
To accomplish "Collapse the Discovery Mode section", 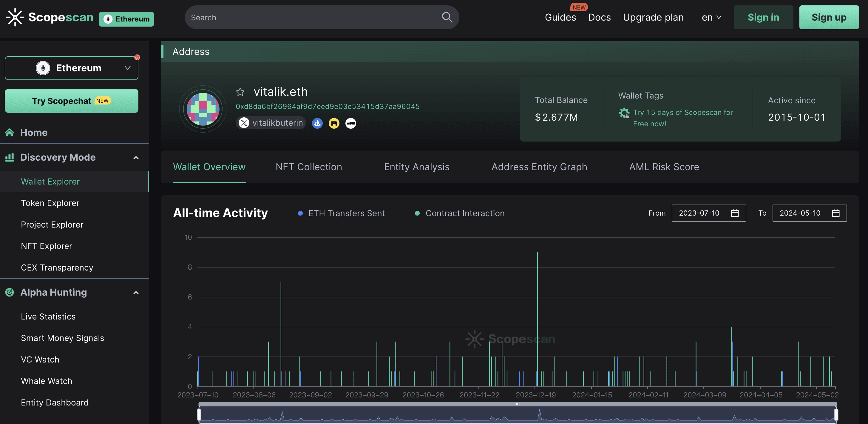I will [x=136, y=158].
